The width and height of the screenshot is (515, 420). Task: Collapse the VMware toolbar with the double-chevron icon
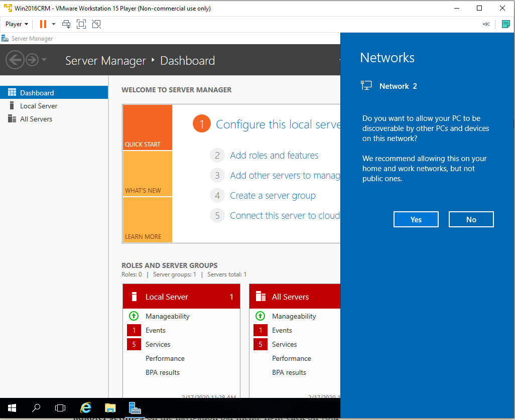(x=485, y=24)
